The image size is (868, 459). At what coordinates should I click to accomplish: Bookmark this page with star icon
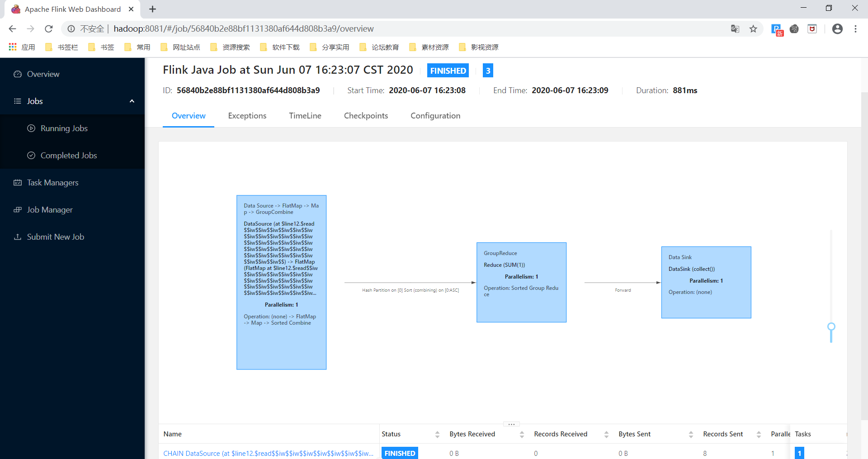(x=753, y=29)
